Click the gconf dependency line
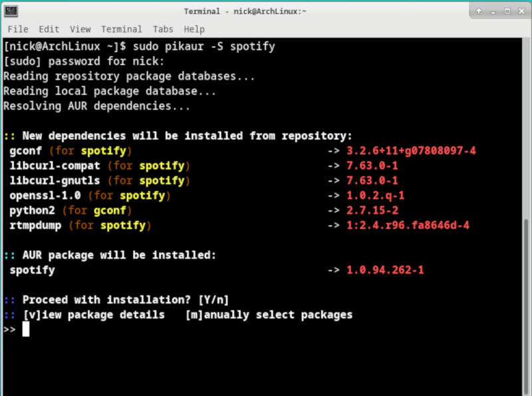532x396 pixels. (66, 150)
